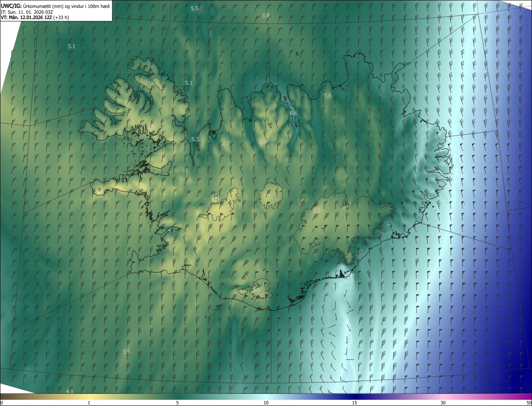Viewport: 532px width, 406px height.
Task: Click the title line 'UWC/IG: Úrkomumætti (mm) og vindur í 100m hæð'
Action: coord(55,5)
